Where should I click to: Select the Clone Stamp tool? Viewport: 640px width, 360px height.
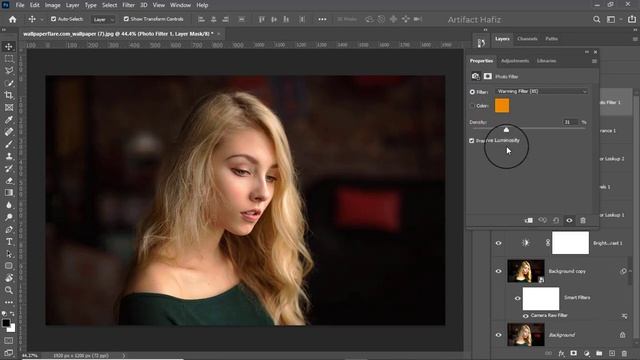(x=9, y=156)
